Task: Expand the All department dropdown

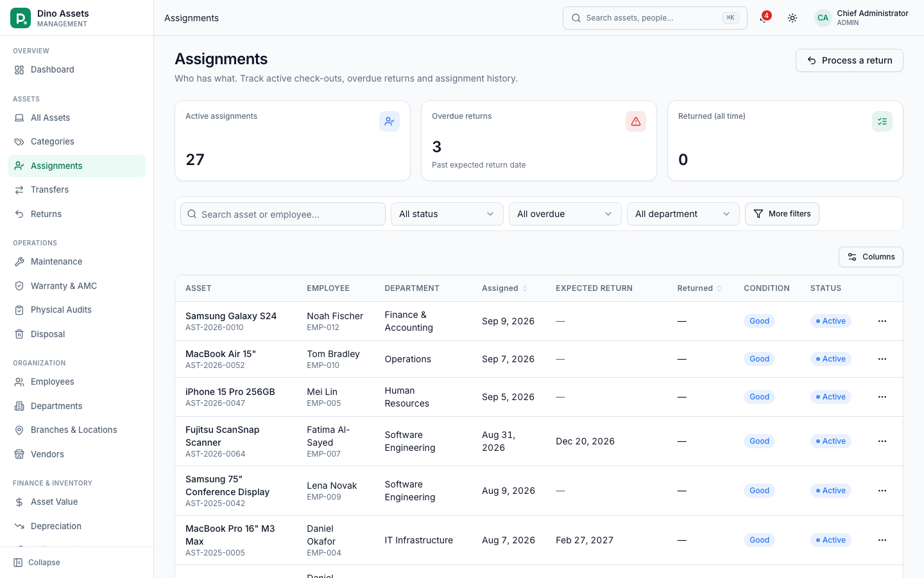Action: pyautogui.click(x=683, y=214)
